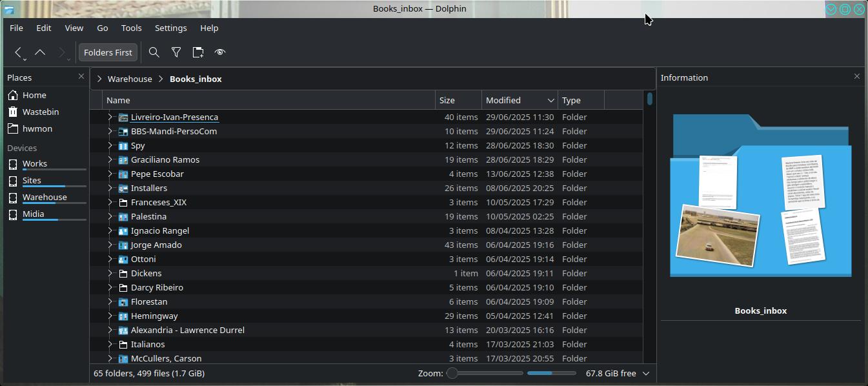Open the Help menu
Image resolution: width=868 pixels, height=386 pixels.
click(209, 28)
